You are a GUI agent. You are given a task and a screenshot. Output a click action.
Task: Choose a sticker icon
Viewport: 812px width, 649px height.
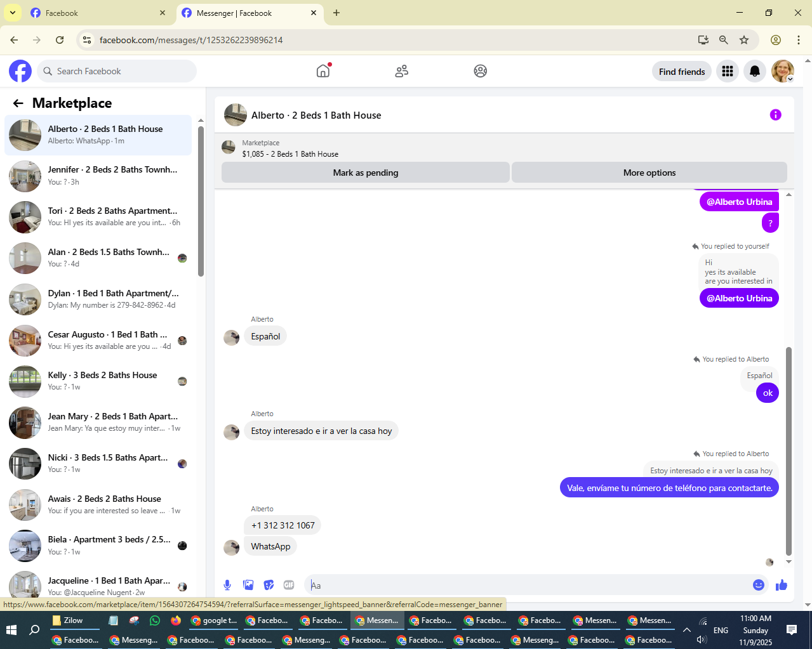(269, 585)
